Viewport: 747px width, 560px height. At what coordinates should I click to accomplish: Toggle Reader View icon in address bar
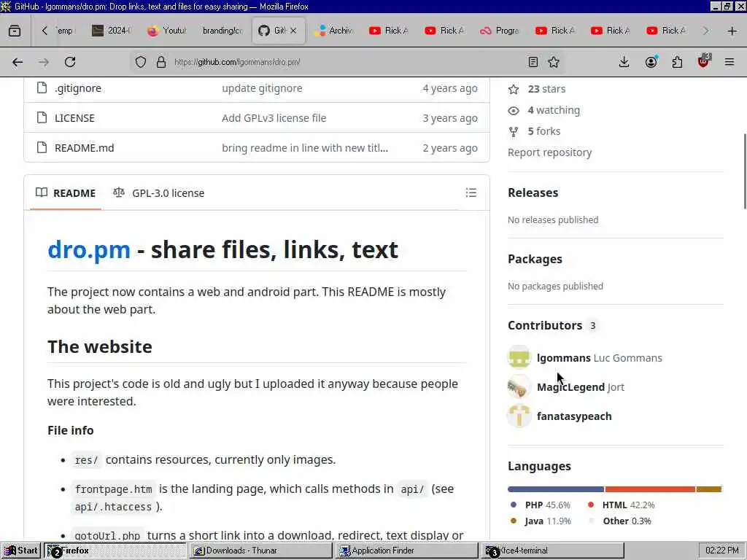[533, 62]
